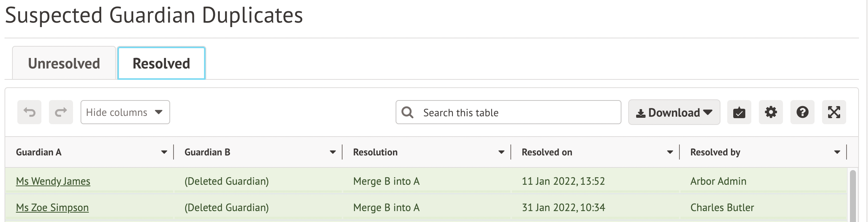Open Ms Wendy James guardian link
Image resolution: width=868 pixels, height=222 pixels.
[53, 181]
